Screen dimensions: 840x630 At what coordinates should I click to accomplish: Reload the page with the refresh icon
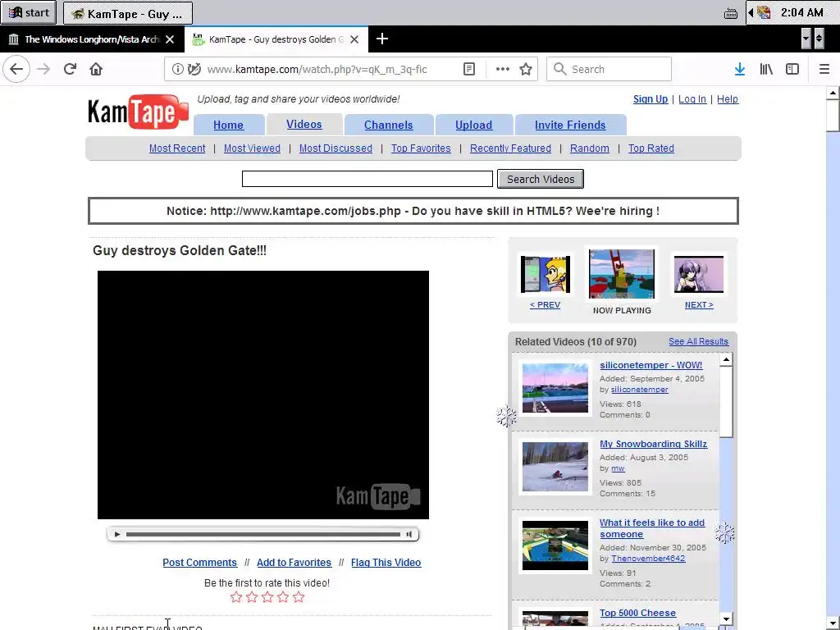70,69
